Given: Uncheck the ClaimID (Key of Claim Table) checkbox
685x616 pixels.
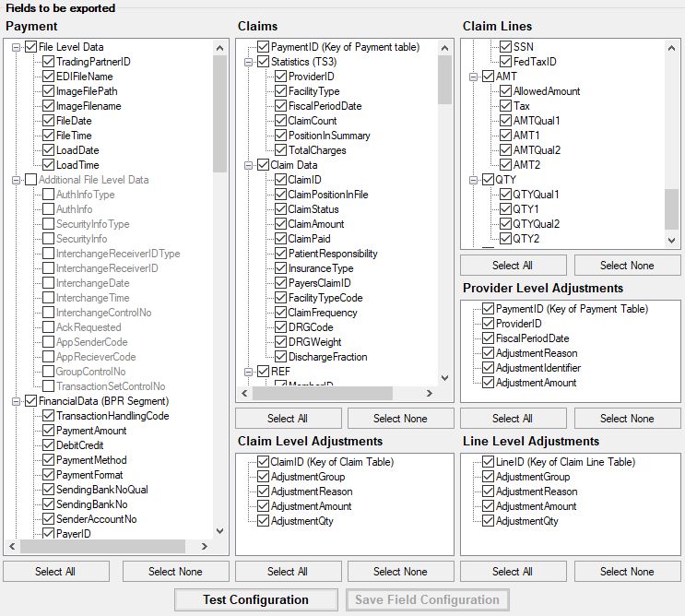Looking at the screenshot, I should click(x=263, y=462).
